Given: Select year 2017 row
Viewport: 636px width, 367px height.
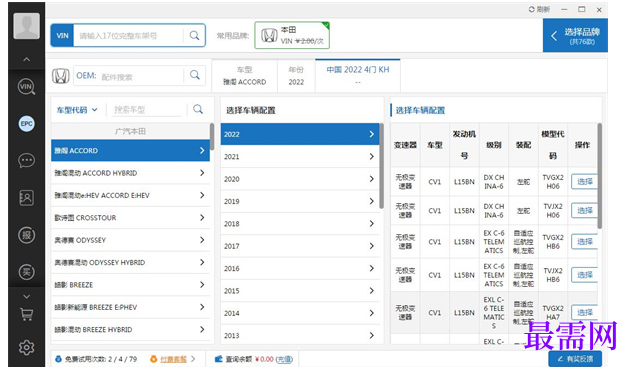Looking at the screenshot, I should click(300, 246).
